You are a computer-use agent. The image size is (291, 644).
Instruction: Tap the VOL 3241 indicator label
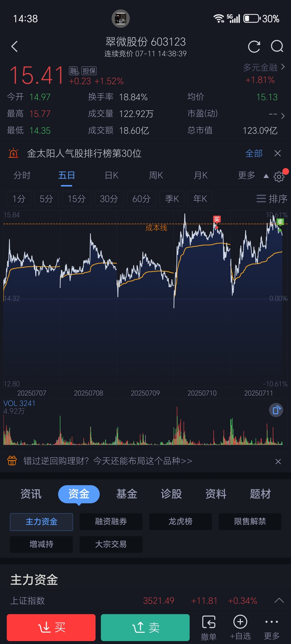pos(19,403)
